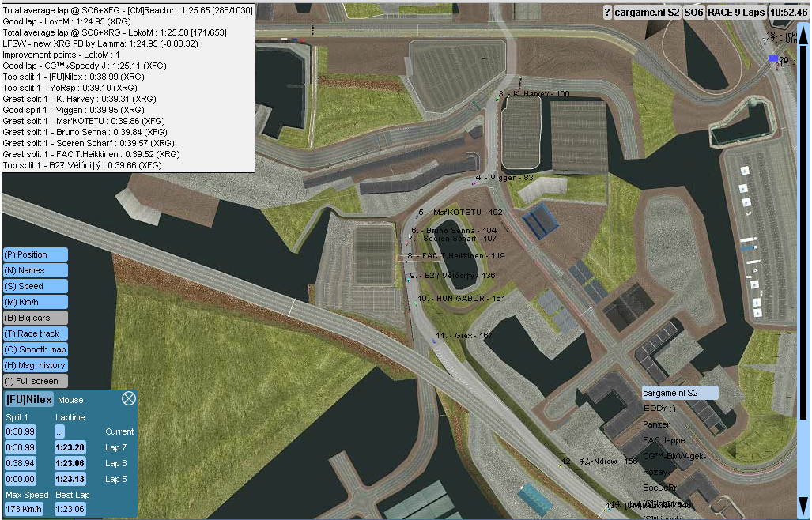Viewport: 812px width, 520px height.
Task: Click the scroll down arrow on right bar
Action: pos(803,504)
